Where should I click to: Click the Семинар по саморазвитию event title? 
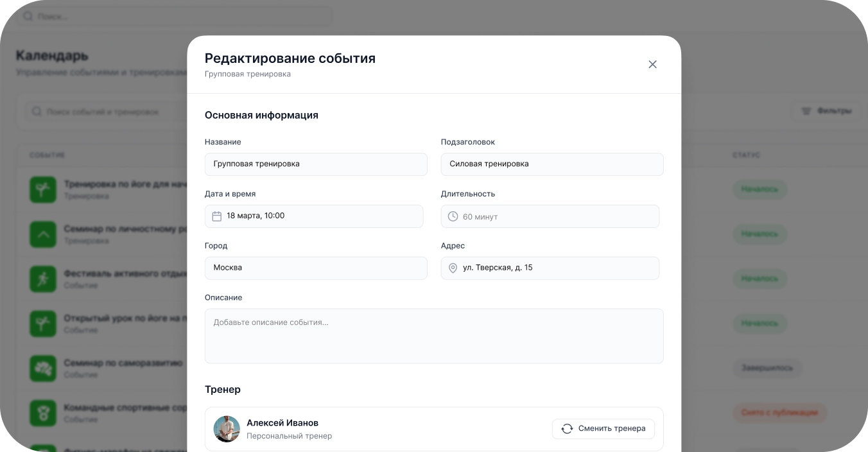pyautogui.click(x=123, y=363)
